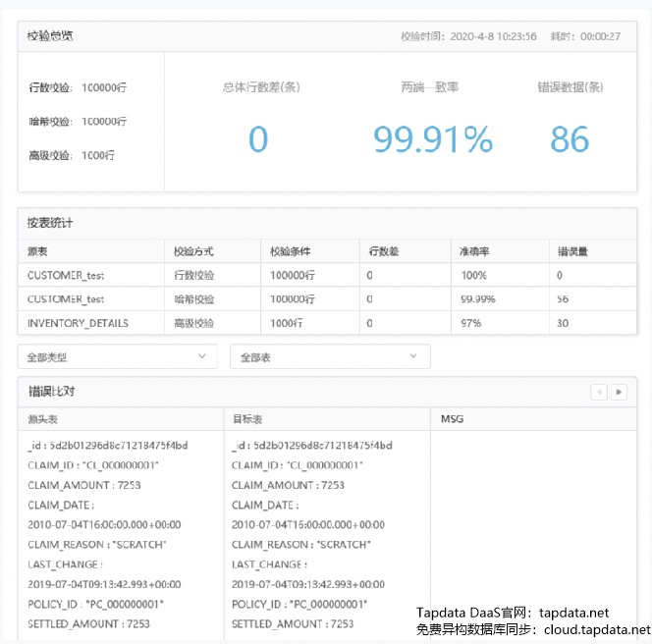Go to previous error comparison page arrow

[599, 392]
